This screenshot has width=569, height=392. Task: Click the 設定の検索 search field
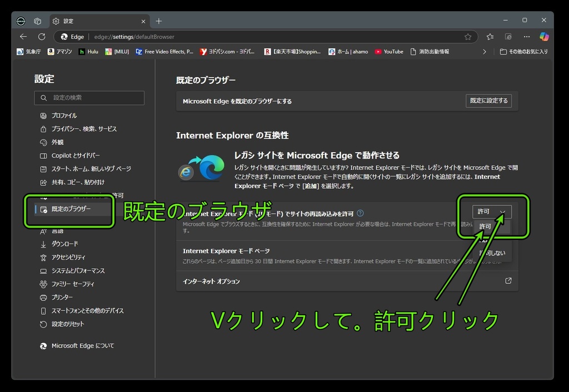[x=89, y=98]
